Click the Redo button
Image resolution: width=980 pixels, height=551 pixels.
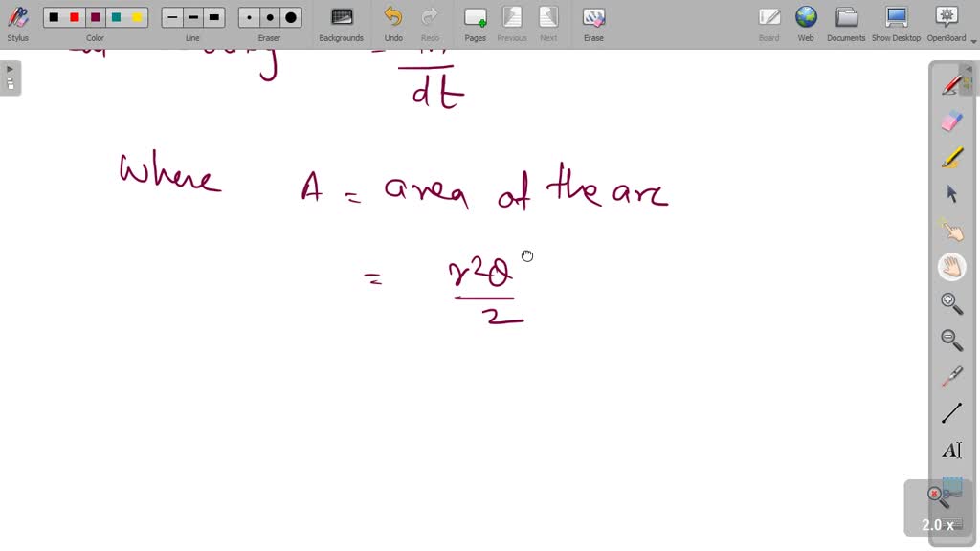pos(430,24)
